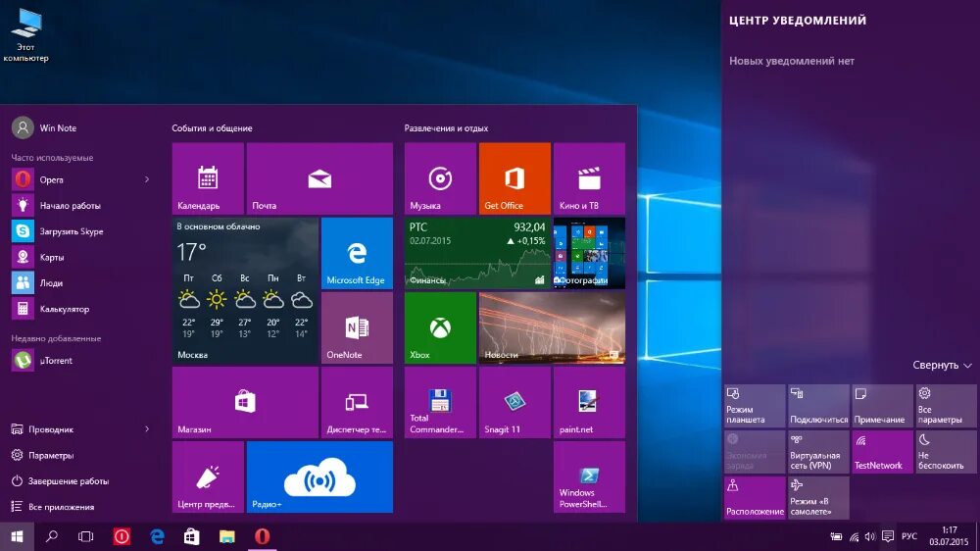Collapse quick actions with Свернуть
This screenshot has width=980, height=551.
(x=942, y=365)
